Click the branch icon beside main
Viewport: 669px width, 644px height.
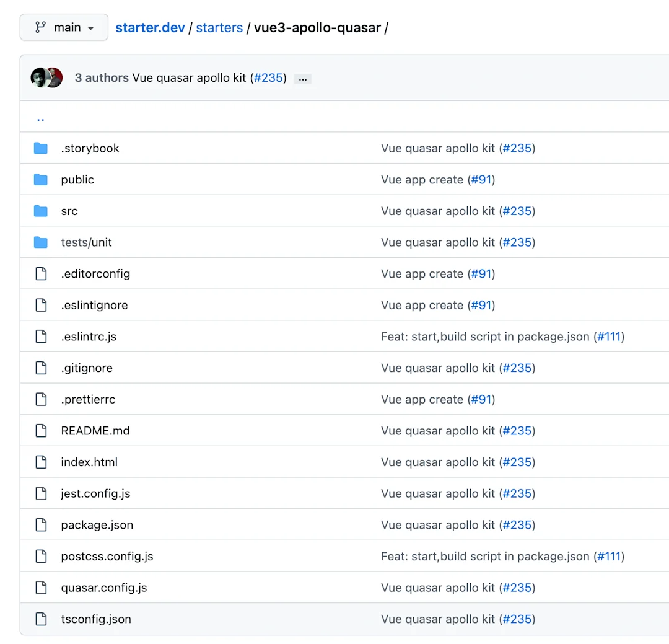tap(41, 27)
